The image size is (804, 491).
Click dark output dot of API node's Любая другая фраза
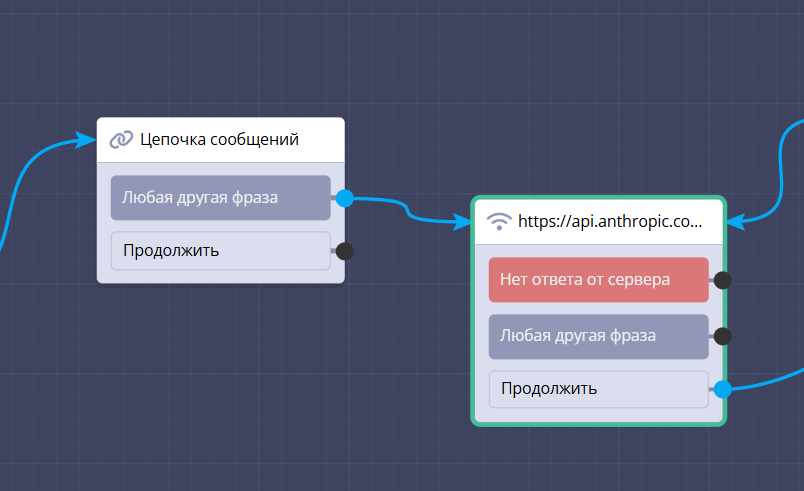723,336
